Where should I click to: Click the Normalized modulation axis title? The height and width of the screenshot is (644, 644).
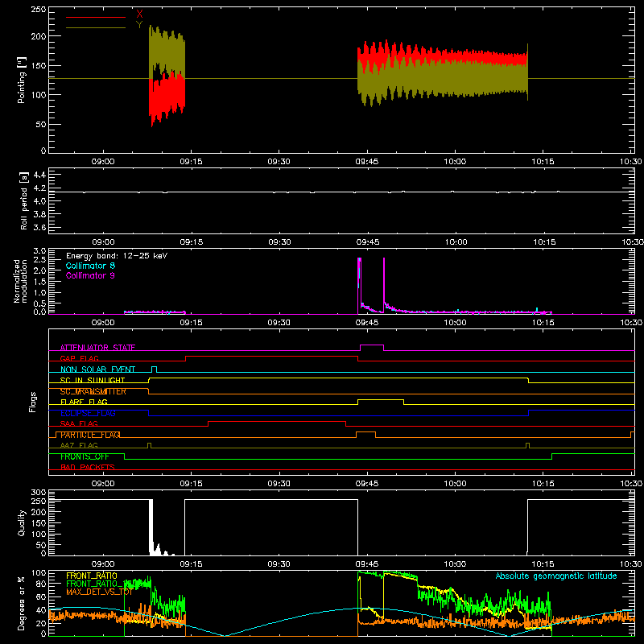click(21, 281)
